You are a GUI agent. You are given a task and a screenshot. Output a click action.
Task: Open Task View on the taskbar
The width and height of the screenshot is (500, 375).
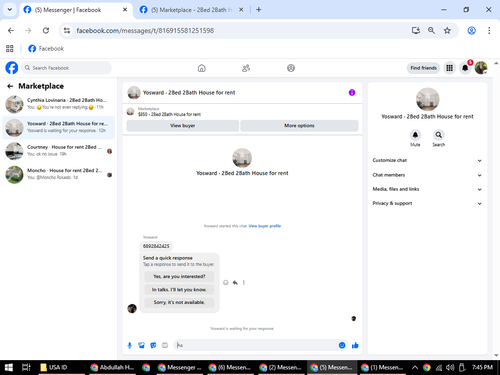pos(26,368)
